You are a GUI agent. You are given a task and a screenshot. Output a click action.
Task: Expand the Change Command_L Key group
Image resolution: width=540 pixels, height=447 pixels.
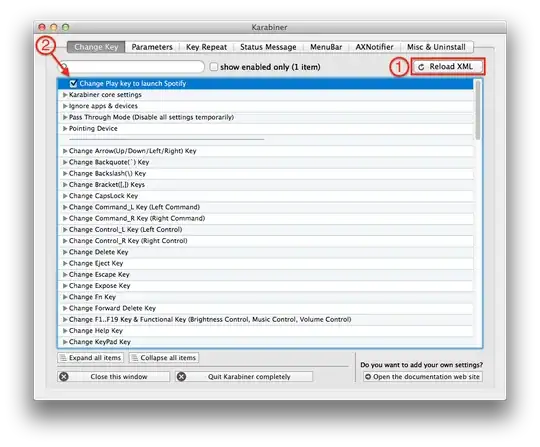(x=65, y=207)
